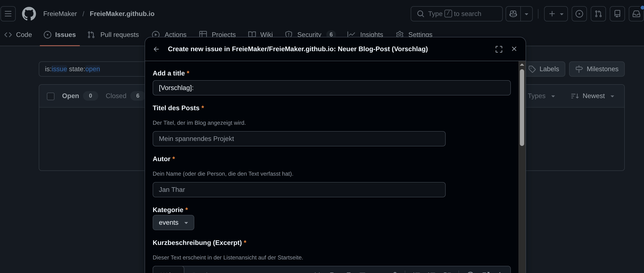
Task: Open the issues shortcut icon in header
Action: (x=579, y=14)
